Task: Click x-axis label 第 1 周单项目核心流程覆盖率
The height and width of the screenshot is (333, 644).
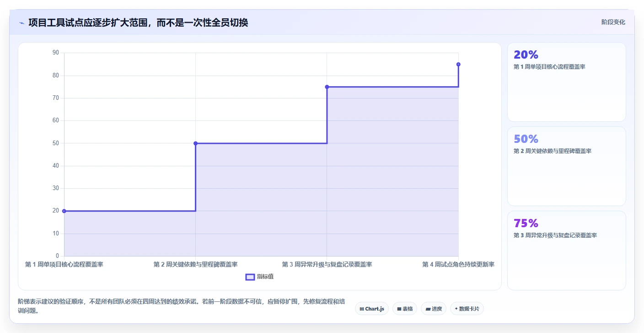Action: (64, 265)
